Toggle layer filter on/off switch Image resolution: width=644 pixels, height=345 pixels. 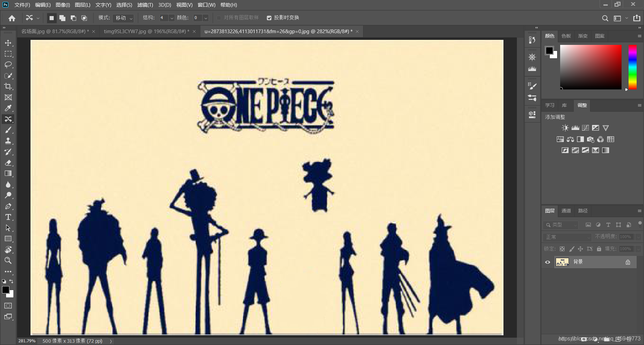tap(640, 223)
